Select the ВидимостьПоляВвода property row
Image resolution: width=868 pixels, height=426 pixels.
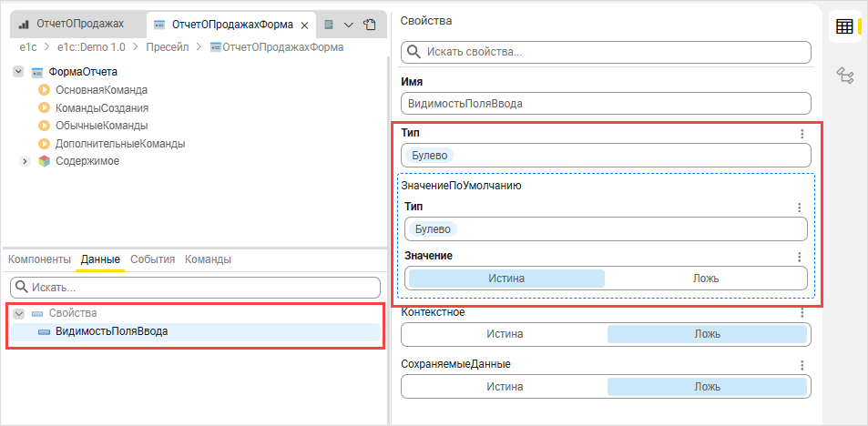196,332
